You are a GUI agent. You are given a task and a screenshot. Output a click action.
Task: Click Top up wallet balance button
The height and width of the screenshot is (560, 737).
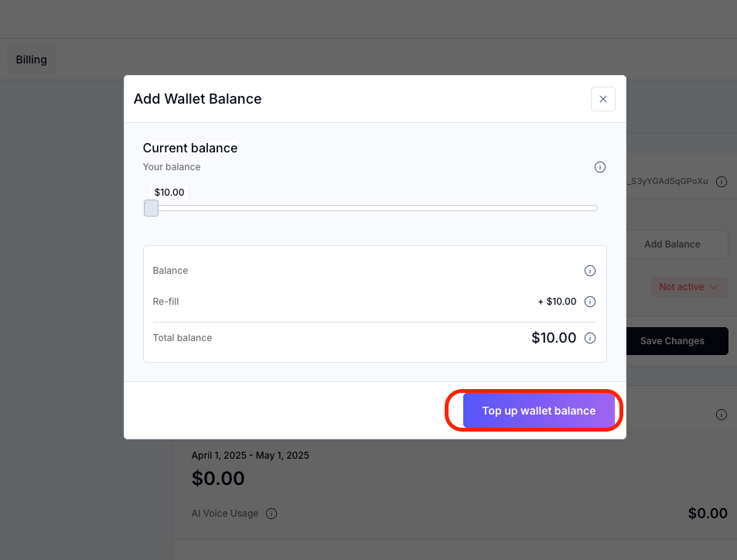click(x=538, y=411)
